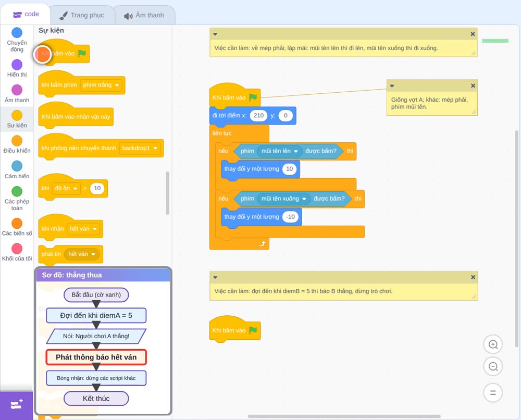Click the lone 'Khi bấm vào' flag block at bottom
Image resolution: width=521 pixels, height=420 pixels.
pos(235,329)
